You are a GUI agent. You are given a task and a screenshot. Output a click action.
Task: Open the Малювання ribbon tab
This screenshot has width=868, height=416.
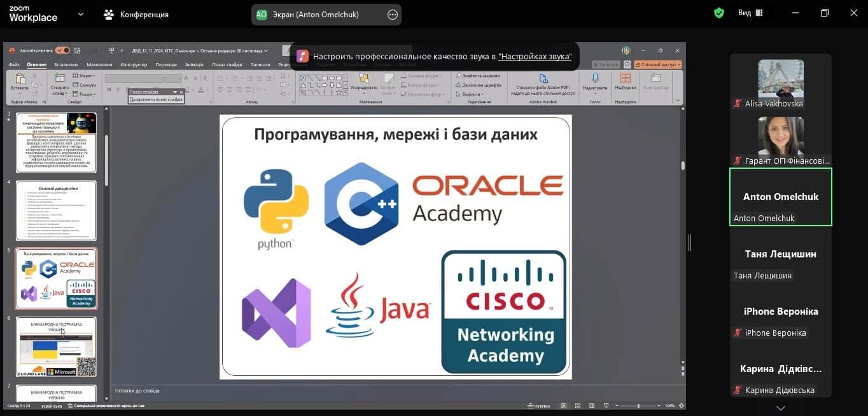(x=99, y=64)
